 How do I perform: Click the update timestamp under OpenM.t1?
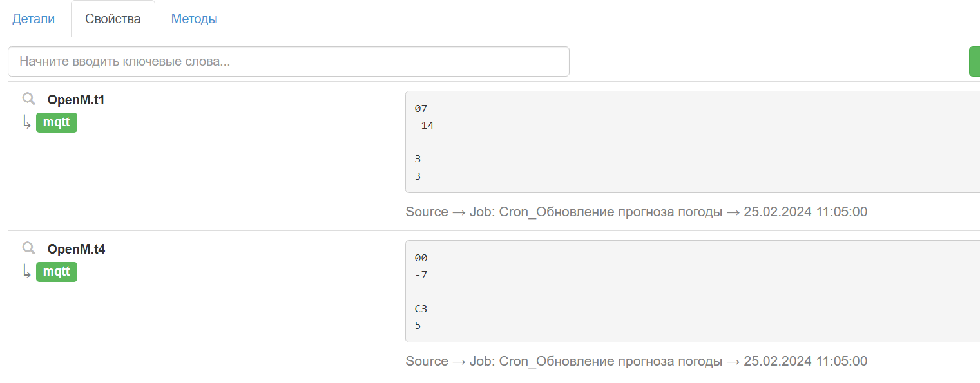[x=805, y=212]
